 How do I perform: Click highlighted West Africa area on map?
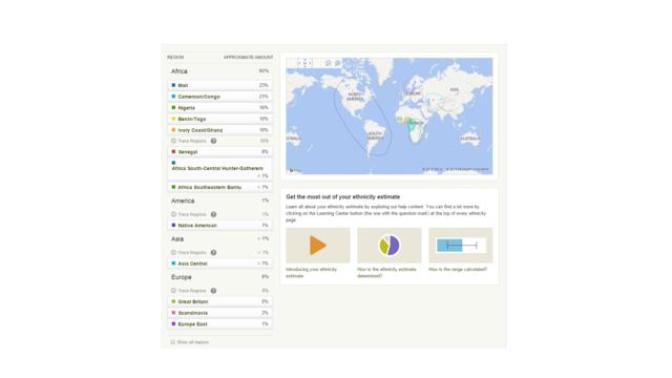coord(406,122)
